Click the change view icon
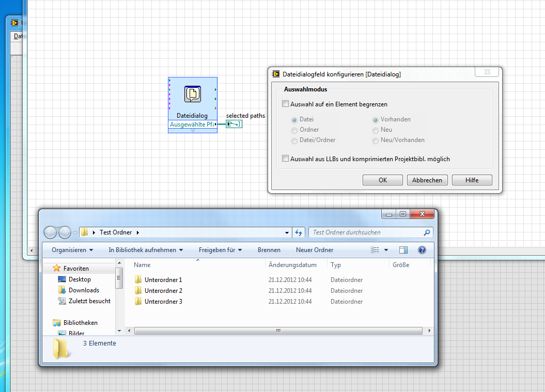The height and width of the screenshot is (392, 545). (x=375, y=250)
